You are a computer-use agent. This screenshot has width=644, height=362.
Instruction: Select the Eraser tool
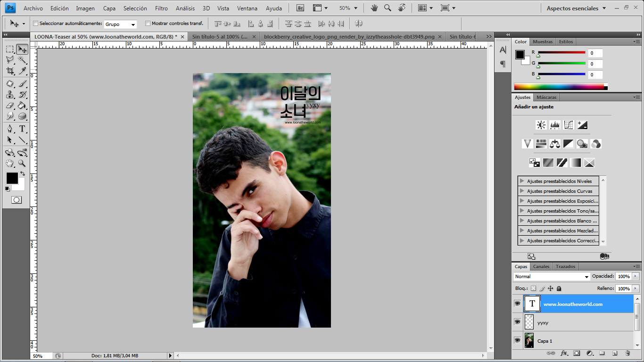pyautogui.click(x=9, y=105)
